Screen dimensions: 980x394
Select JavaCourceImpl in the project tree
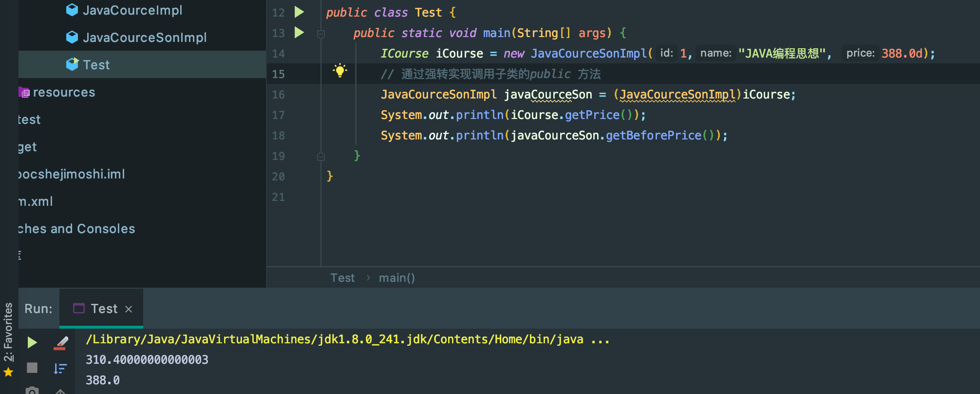(x=132, y=10)
